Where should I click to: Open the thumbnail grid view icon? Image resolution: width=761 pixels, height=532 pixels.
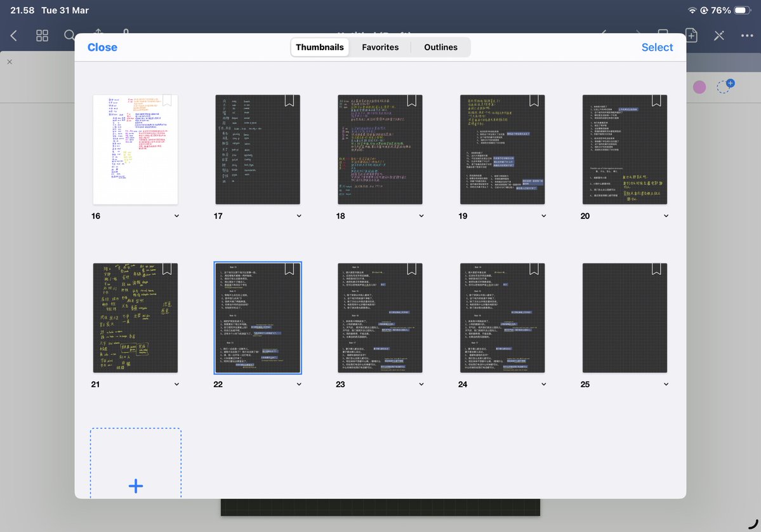click(x=43, y=36)
